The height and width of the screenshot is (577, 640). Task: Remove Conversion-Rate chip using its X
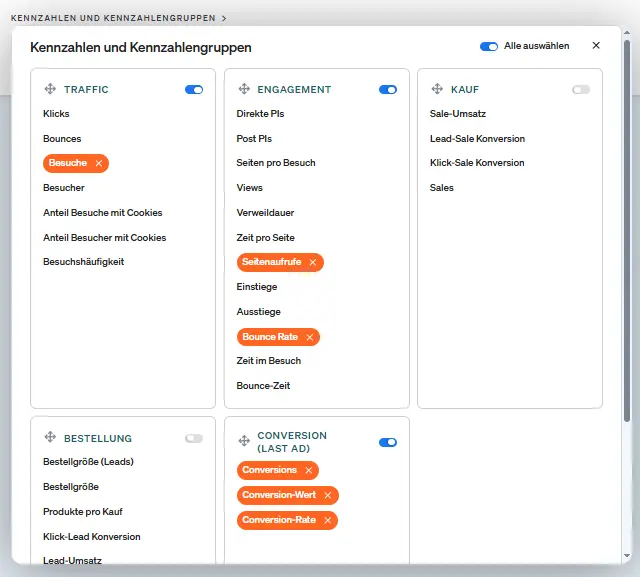click(x=327, y=520)
